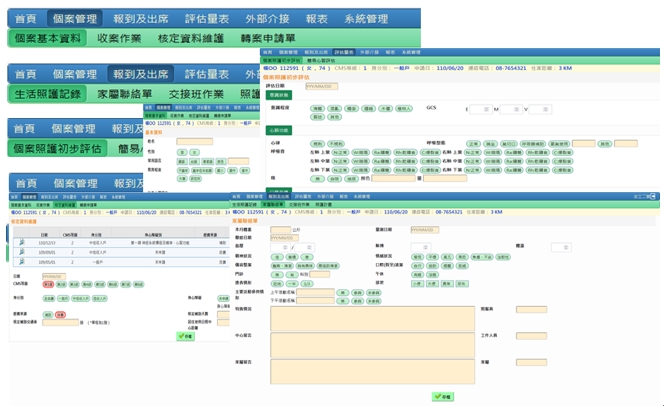Focus the 評估日期 date field in the assessment form
Viewport: 665px width, 406px height.
[x=322, y=87]
